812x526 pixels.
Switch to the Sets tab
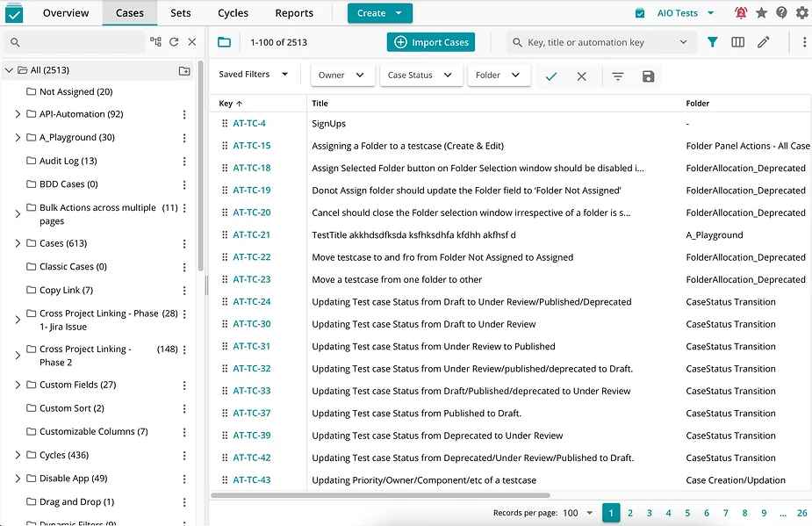180,12
